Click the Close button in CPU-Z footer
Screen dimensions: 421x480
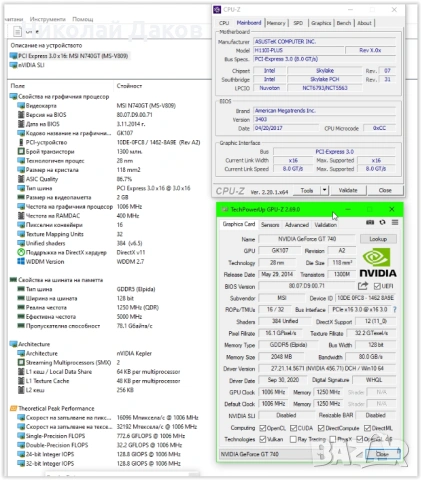385,190
